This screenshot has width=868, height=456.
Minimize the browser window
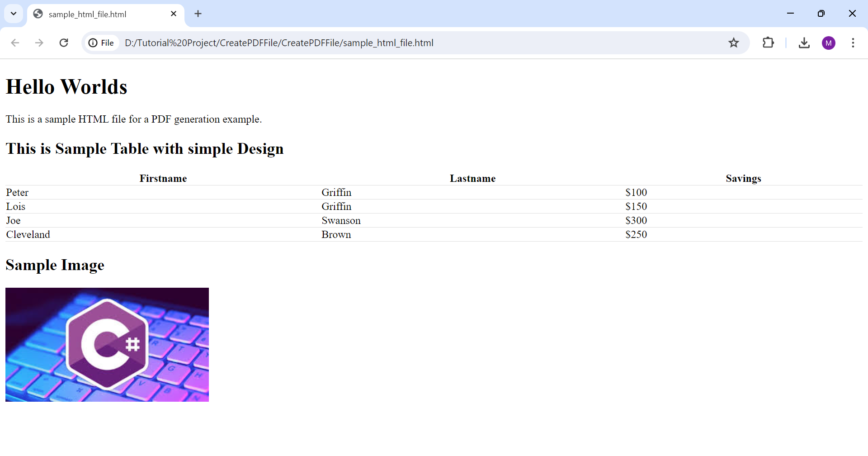click(x=790, y=14)
